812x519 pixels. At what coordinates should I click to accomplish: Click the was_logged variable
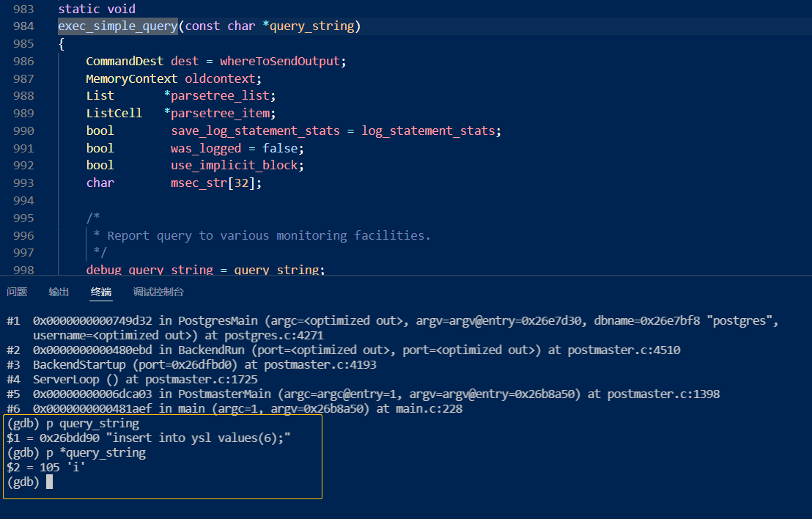(206, 149)
